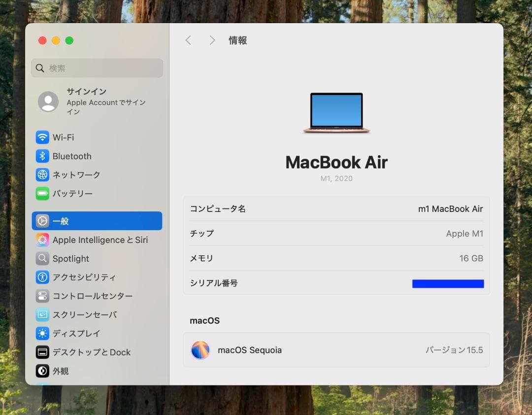Click the 情報 header title

238,40
